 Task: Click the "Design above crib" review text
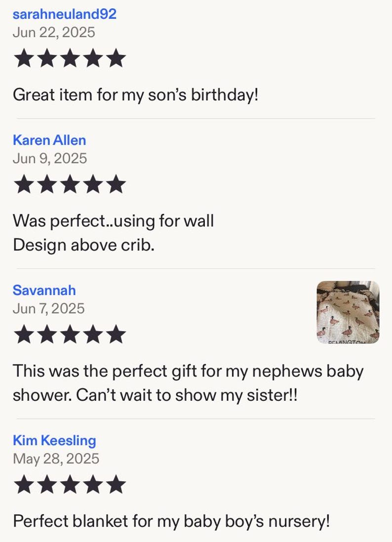click(83, 245)
